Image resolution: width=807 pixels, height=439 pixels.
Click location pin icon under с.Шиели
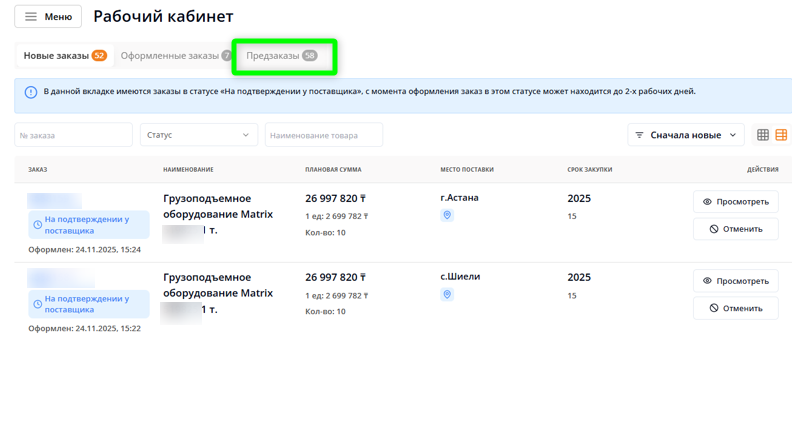(x=447, y=294)
